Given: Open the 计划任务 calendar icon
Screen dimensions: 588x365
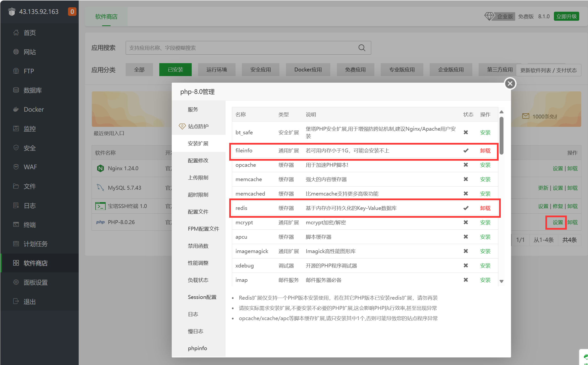Looking at the screenshot, I should click(x=16, y=244).
